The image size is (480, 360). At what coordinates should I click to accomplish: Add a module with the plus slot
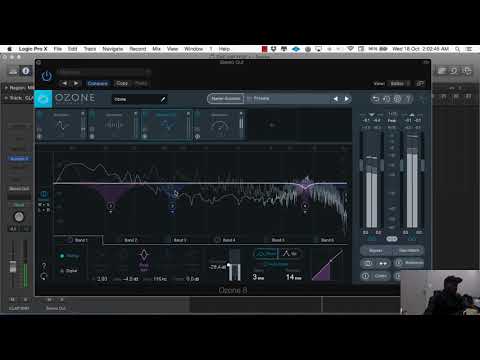click(272, 125)
